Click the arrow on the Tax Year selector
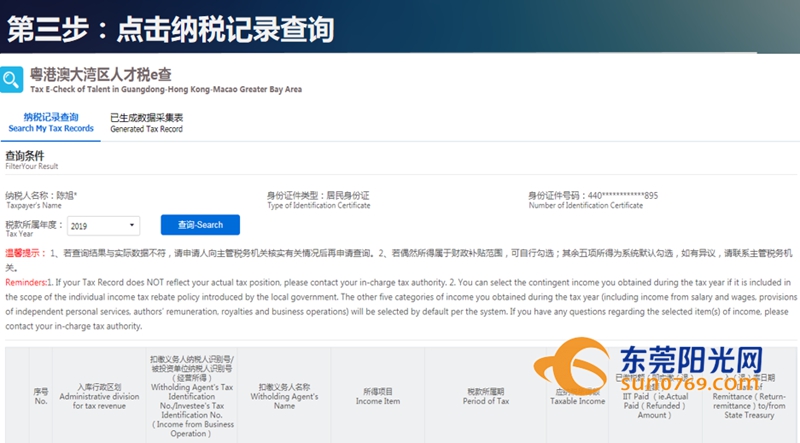The width and height of the screenshot is (800, 443). [x=133, y=226]
